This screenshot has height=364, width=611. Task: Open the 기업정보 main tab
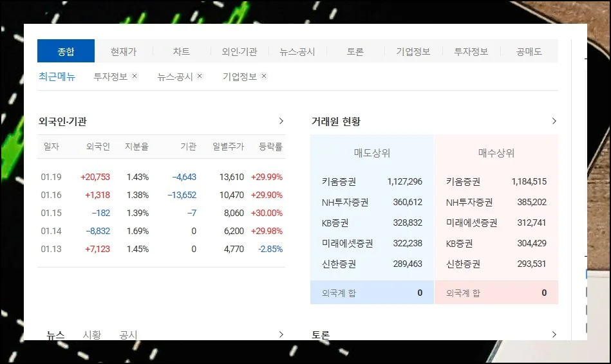pos(413,51)
